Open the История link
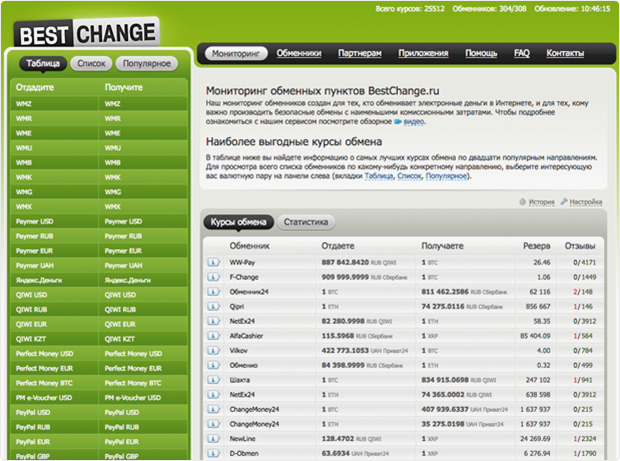This screenshot has width=620, height=461. click(x=542, y=202)
